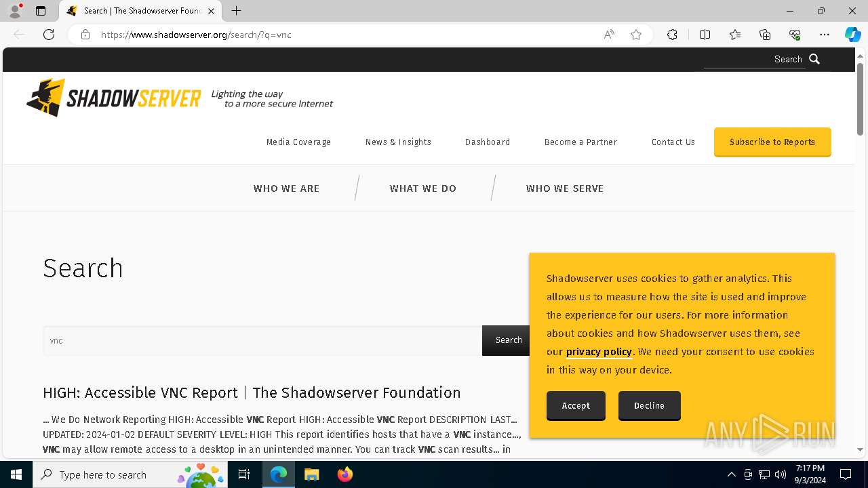Open the Favorites list
This screenshot has height=488, width=868.
point(735,35)
